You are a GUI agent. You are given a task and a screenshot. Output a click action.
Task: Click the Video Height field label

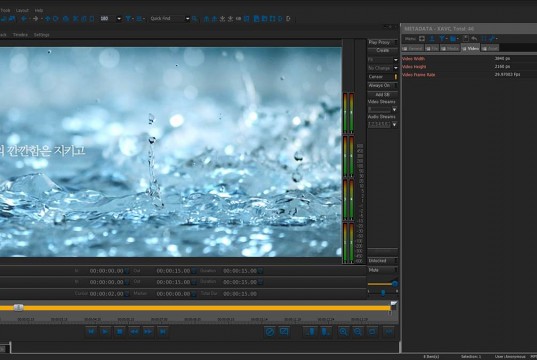(414, 66)
